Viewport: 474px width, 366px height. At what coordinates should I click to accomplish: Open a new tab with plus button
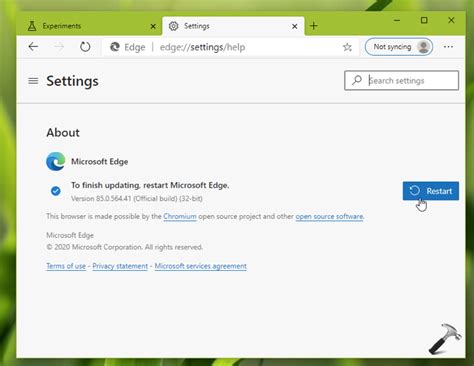[x=313, y=26]
